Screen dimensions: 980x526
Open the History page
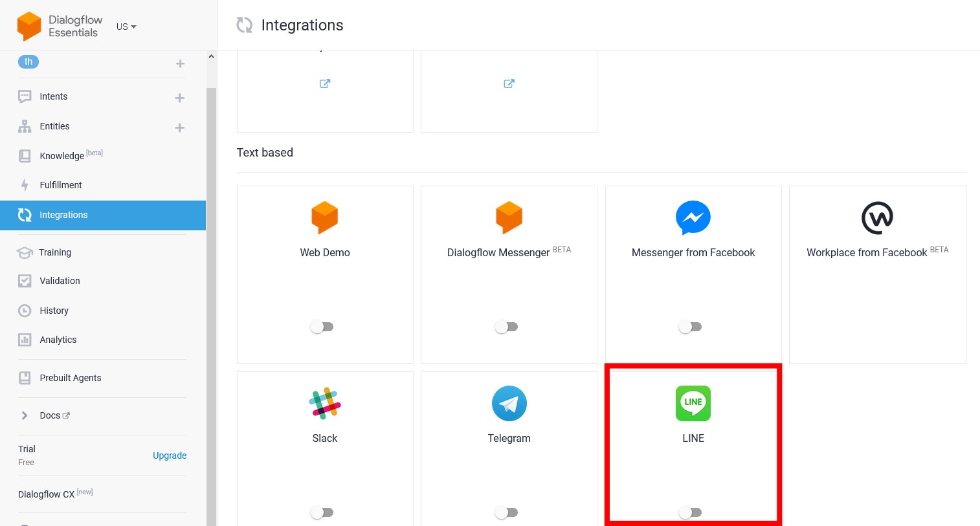pyautogui.click(x=54, y=311)
